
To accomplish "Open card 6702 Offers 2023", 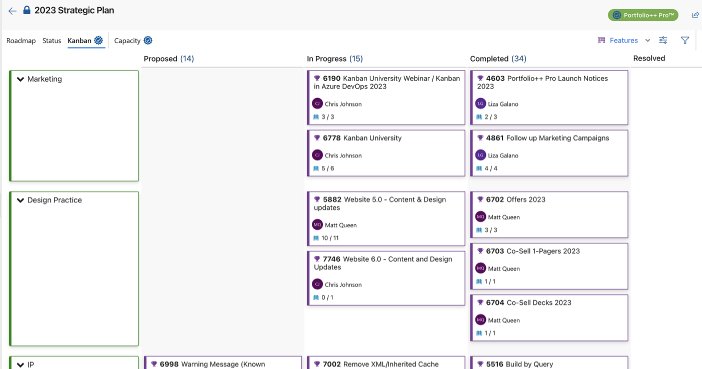I will coord(549,215).
